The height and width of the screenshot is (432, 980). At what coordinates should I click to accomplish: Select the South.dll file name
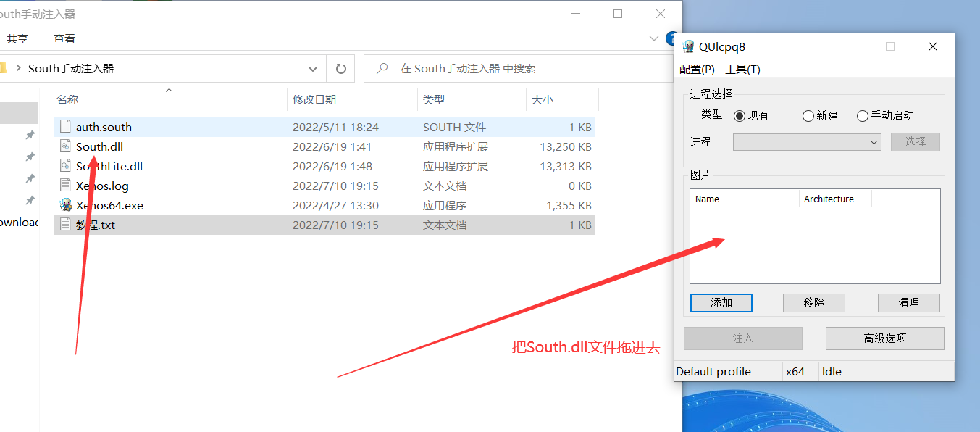[99, 146]
